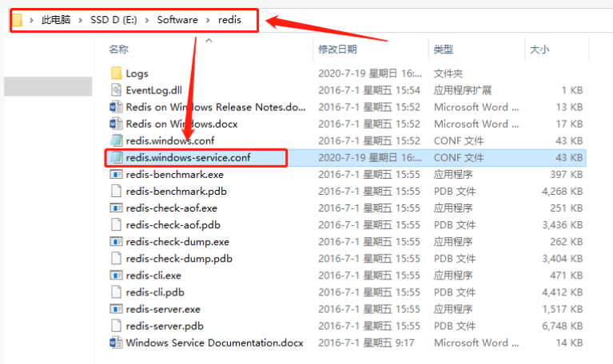Select the redis.windows.conf file name
This screenshot has width=613, height=364.
(x=170, y=140)
